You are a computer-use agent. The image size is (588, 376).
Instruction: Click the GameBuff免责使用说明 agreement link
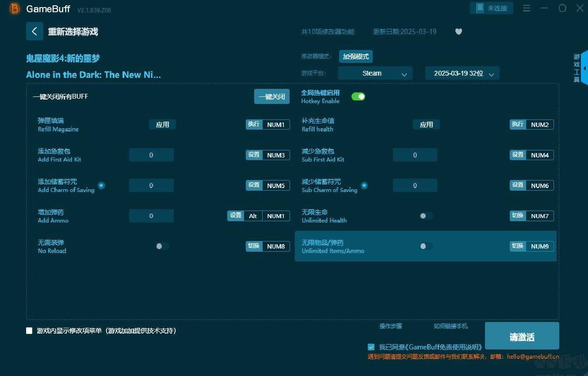tap(443, 347)
